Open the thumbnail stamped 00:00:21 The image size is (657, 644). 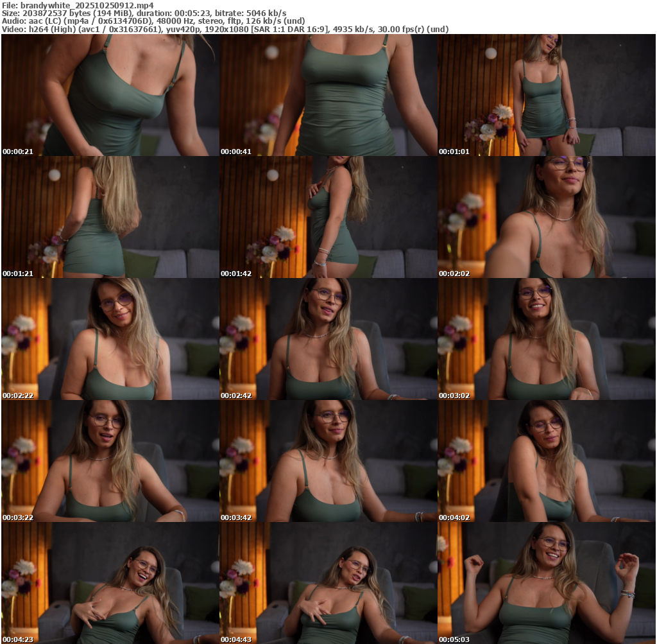point(110,95)
